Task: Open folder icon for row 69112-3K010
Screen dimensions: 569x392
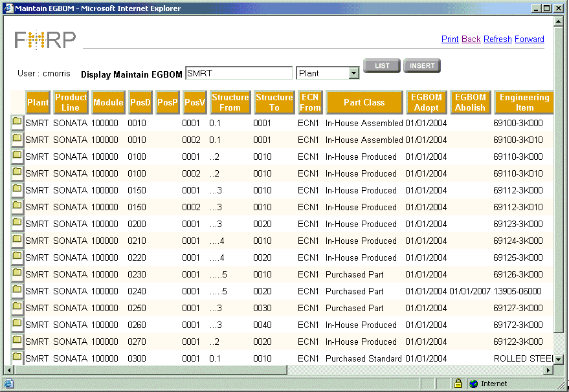Action: [x=17, y=206]
